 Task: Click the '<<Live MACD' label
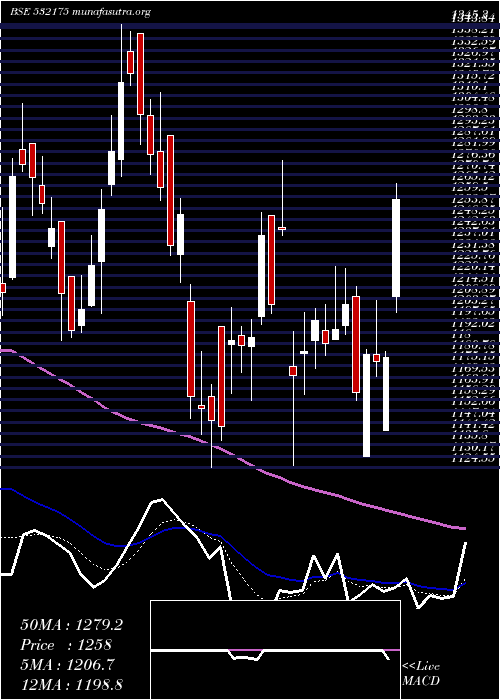pyautogui.click(x=421, y=673)
